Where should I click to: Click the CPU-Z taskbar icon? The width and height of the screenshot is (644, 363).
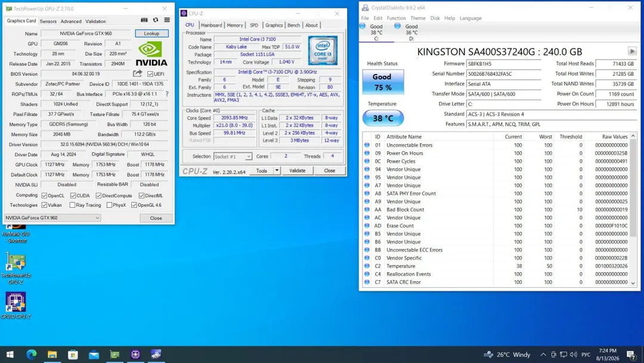pos(135,355)
